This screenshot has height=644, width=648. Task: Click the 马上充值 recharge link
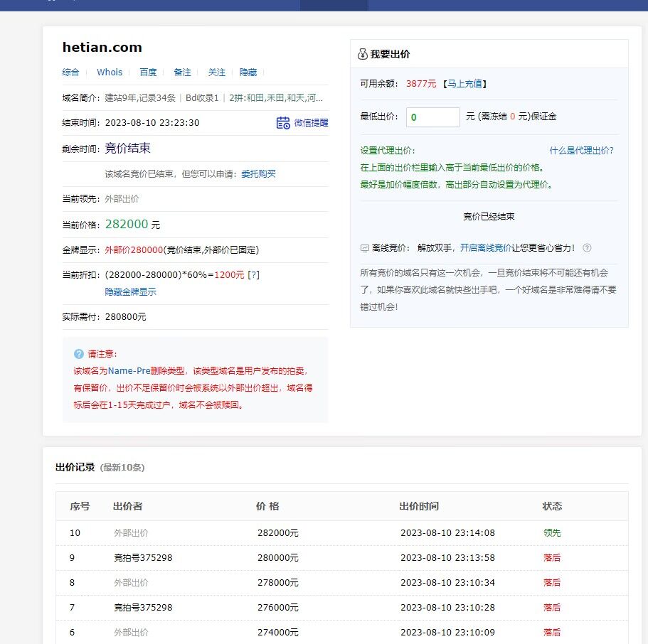[465, 84]
